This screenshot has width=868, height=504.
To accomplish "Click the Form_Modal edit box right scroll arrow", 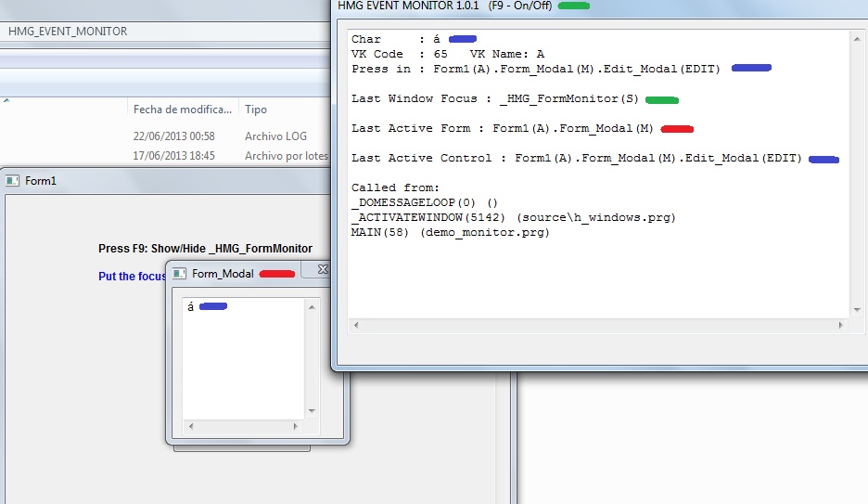I will (296, 426).
